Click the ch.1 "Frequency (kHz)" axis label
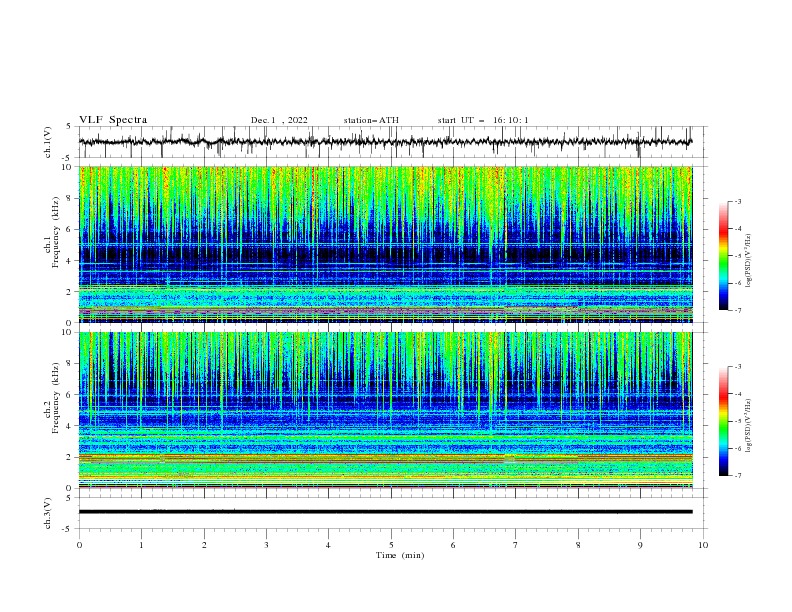 (x=56, y=230)
